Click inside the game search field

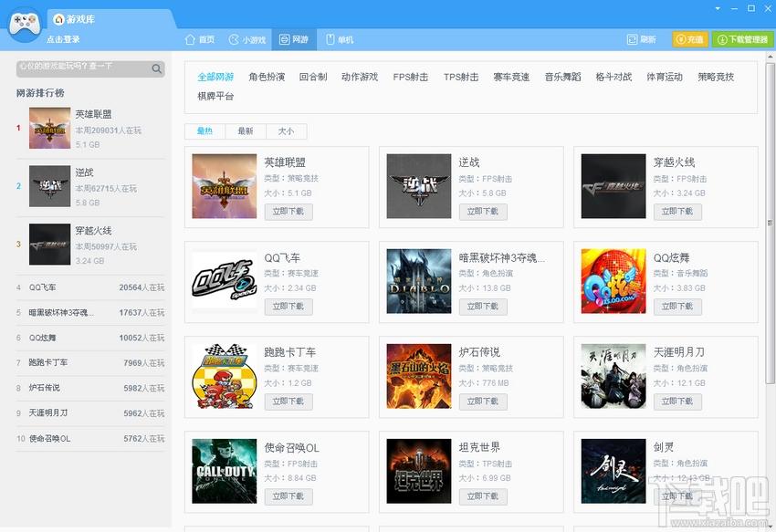pyautogui.click(x=84, y=68)
